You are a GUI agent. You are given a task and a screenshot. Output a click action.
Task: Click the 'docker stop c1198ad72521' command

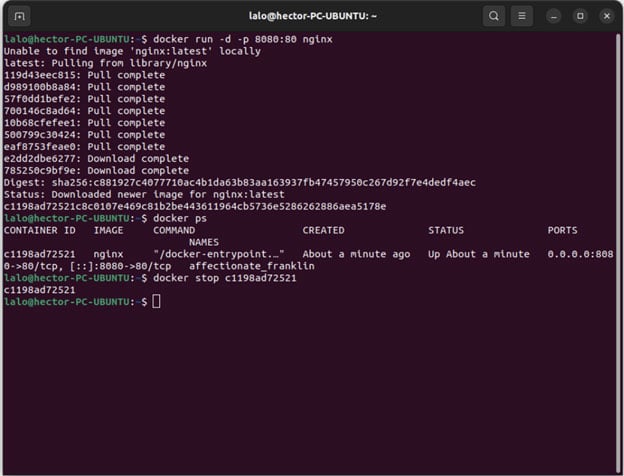pyautogui.click(x=225, y=278)
